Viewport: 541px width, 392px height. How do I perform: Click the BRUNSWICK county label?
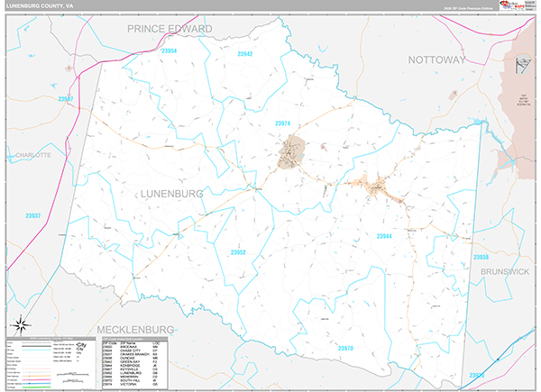click(x=509, y=270)
